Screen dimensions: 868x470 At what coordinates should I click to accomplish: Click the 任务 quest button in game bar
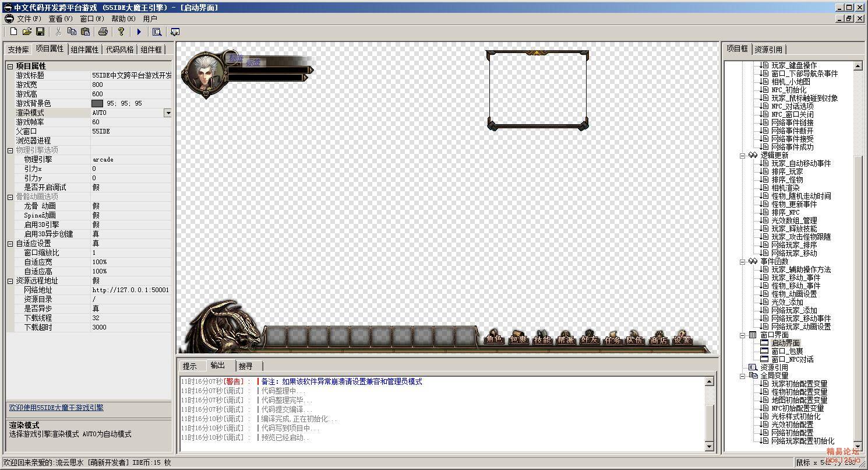tap(612, 338)
